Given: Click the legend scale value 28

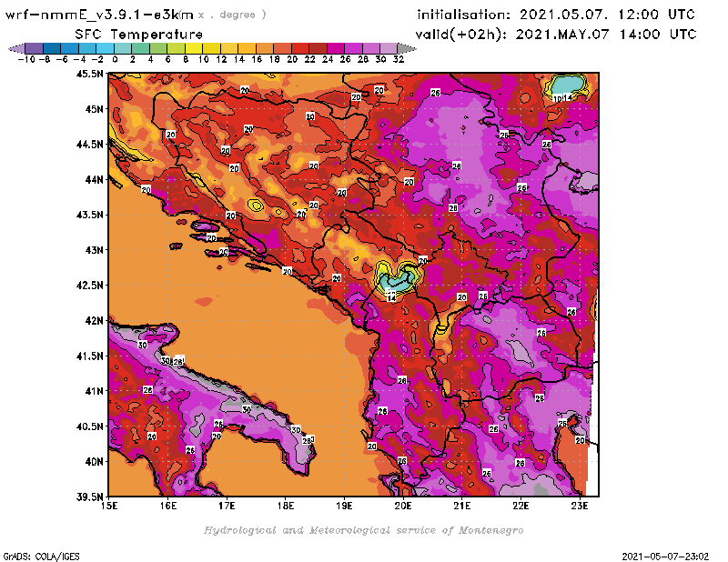Looking at the screenshot, I should click(x=363, y=59).
